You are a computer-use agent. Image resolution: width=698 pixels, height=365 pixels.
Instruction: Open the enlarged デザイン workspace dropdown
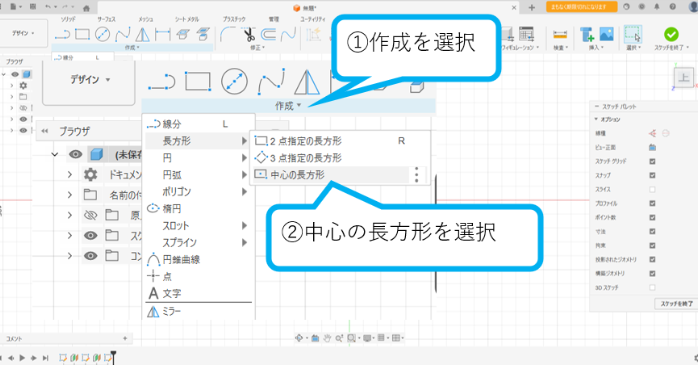point(89,80)
